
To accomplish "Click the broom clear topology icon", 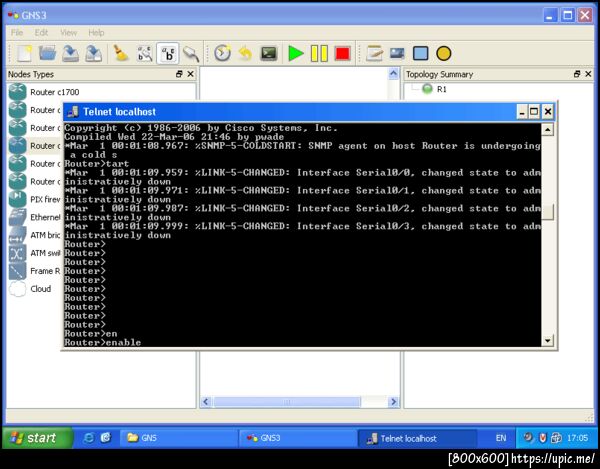I will 121,54.
